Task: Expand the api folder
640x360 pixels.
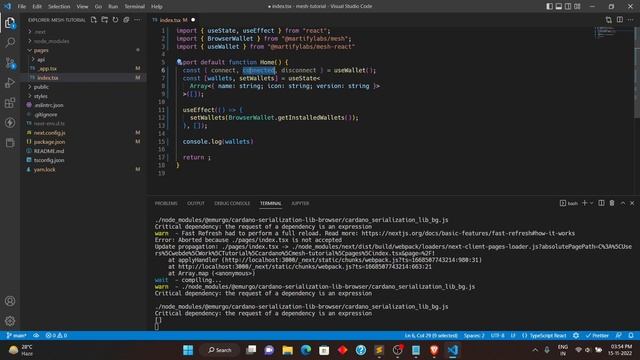Action: [x=41, y=60]
